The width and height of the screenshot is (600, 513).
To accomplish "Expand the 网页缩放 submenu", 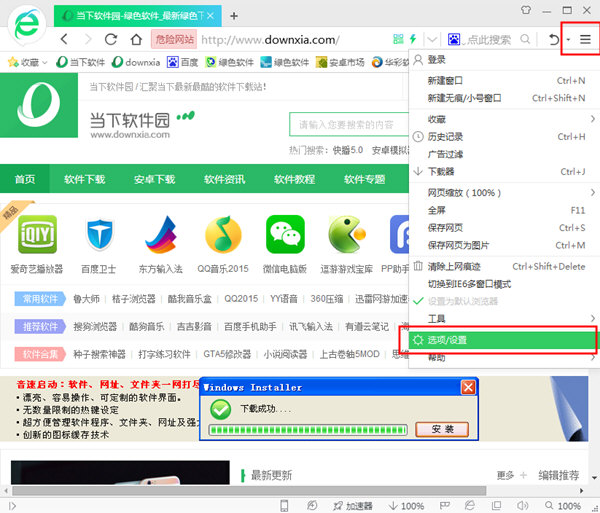I will click(504, 193).
